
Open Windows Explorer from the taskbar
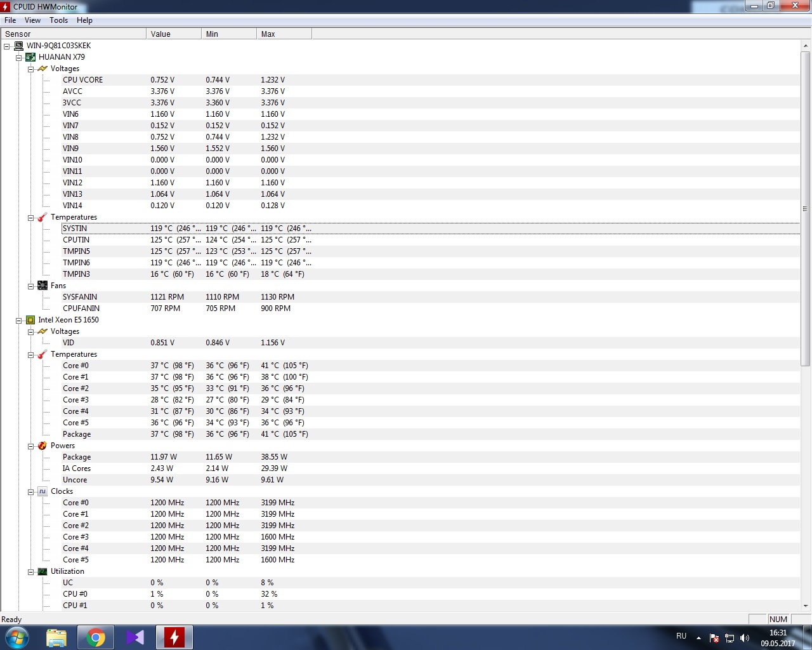click(x=56, y=637)
